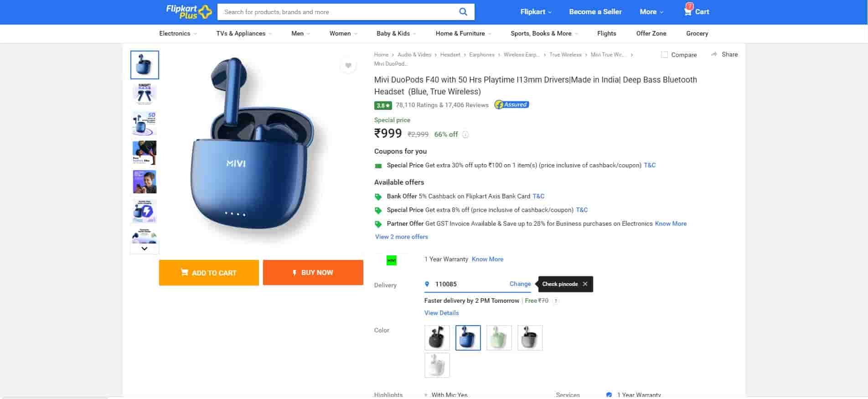Click the product search input field
The height and width of the screenshot is (399, 868).
(337, 12)
